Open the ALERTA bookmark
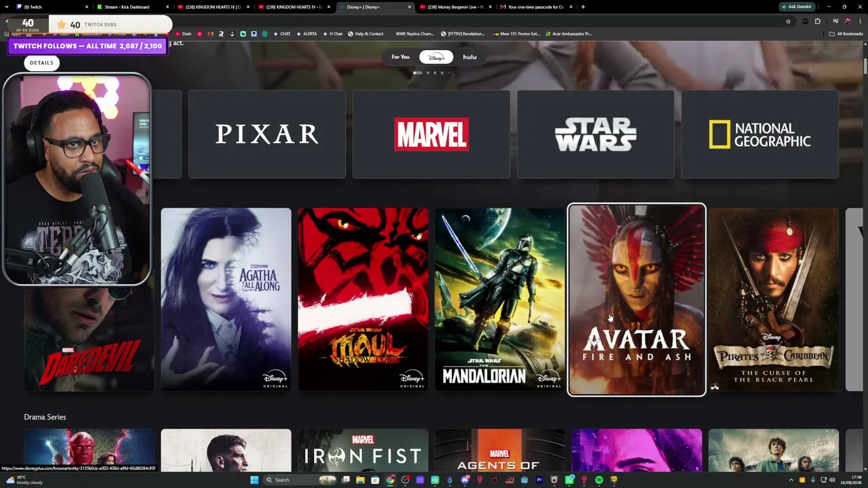The height and width of the screenshot is (488, 868). [x=307, y=34]
